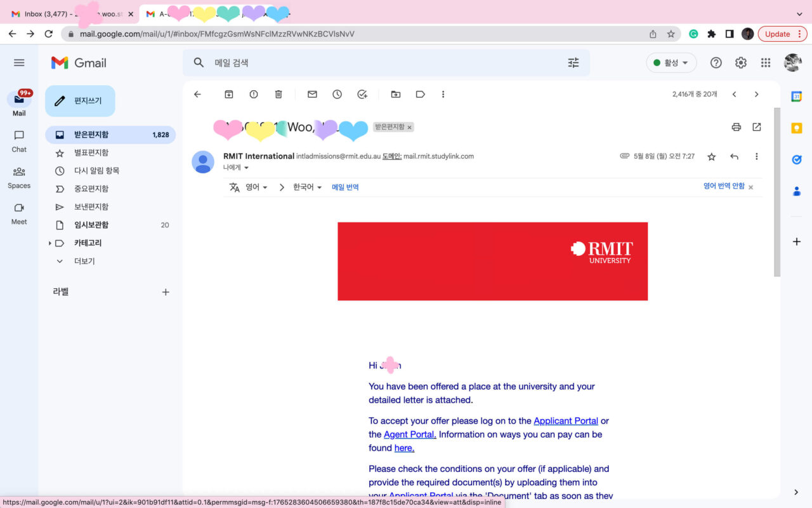812x508 pixels.
Task: Open the Applicant Portal link
Action: click(565, 421)
